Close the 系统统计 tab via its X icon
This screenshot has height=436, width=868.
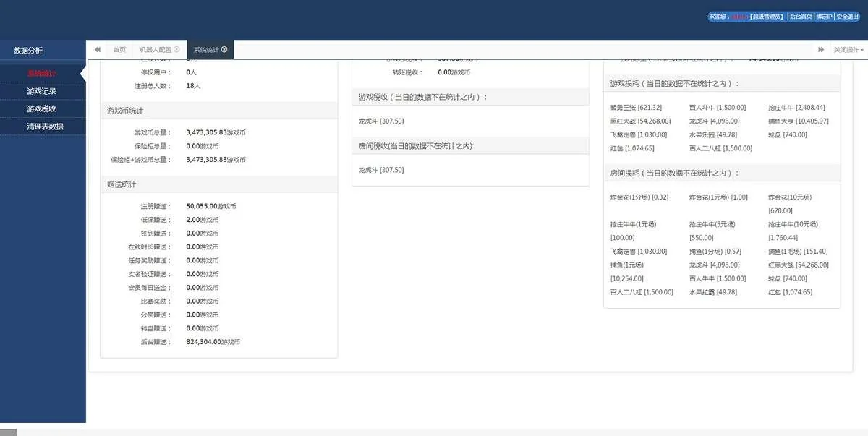[224, 50]
